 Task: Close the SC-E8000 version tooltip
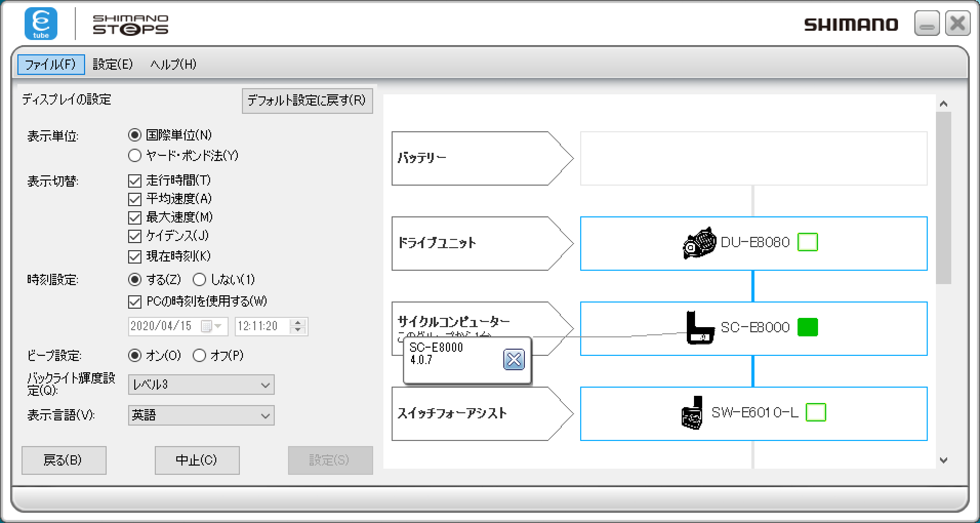click(x=514, y=359)
